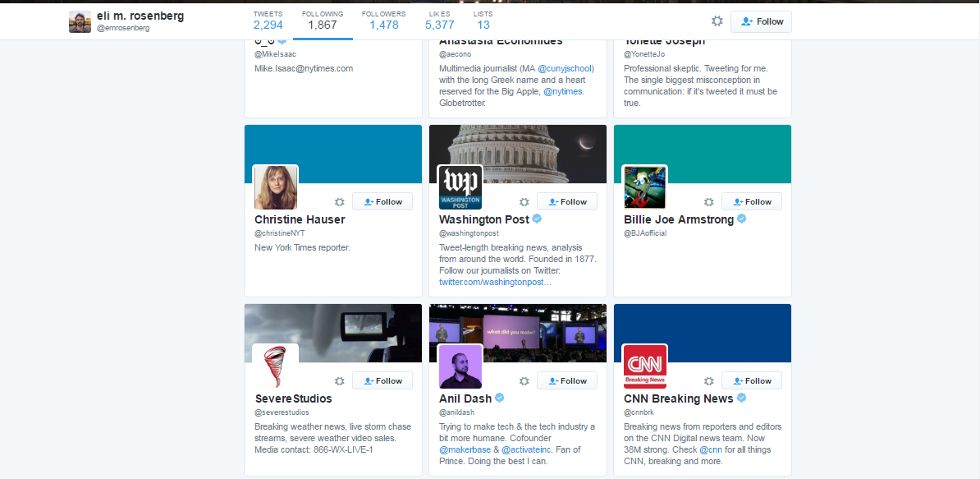Click the @christineNYT handle

279,233
